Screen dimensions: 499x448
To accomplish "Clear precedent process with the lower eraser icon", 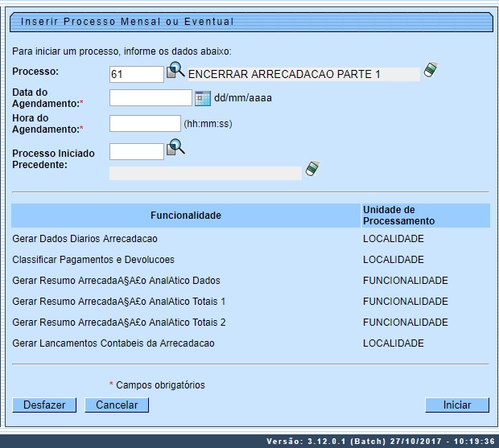I will pyautogui.click(x=312, y=170).
